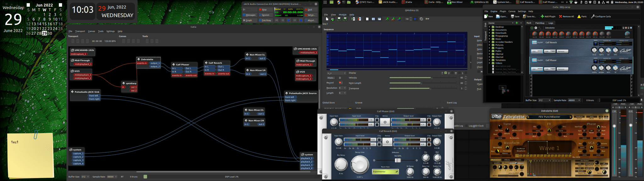
Task: Open Graph in JACK control window
Action: (250, 20)
